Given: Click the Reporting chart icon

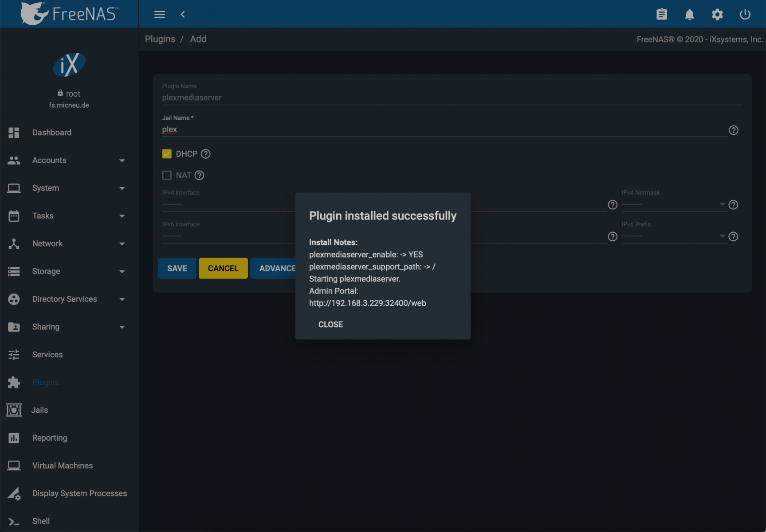Looking at the screenshot, I should pos(14,438).
